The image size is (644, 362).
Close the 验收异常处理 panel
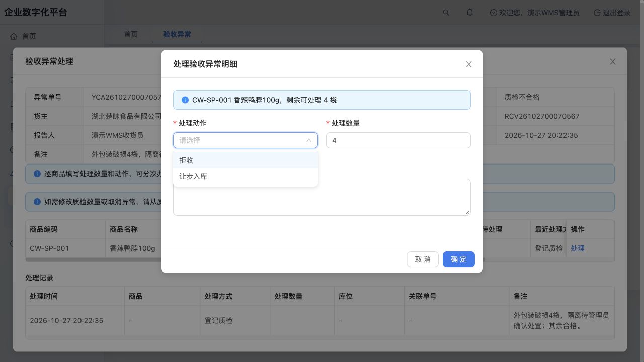[613, 61]
